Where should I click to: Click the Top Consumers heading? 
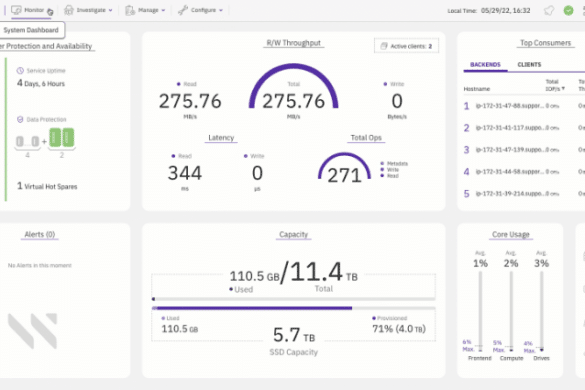545,43
